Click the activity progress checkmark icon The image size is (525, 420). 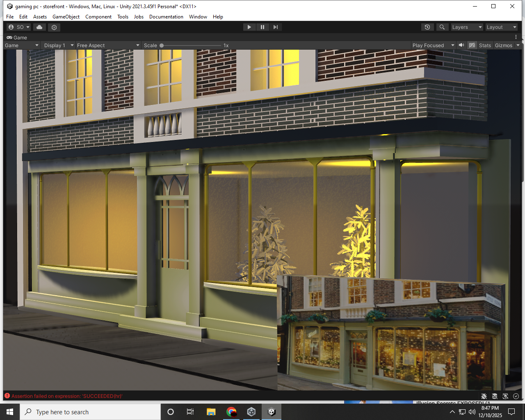516,396
